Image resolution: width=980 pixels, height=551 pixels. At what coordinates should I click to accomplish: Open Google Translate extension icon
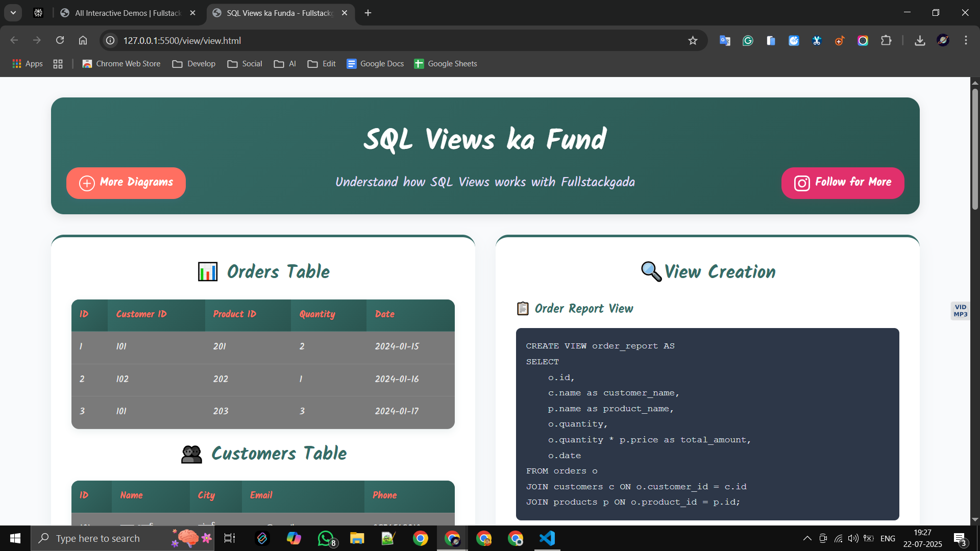point(725,40)
